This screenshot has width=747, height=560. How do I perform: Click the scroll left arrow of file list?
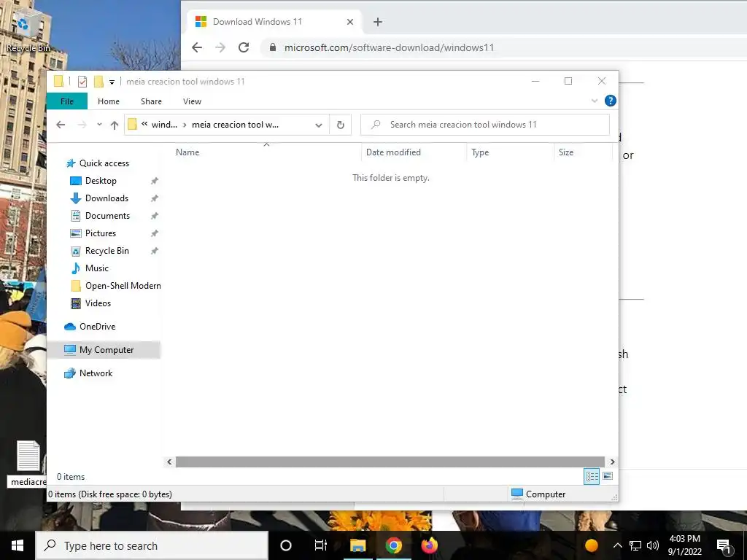pyautogui.click(x=169, y=462)
